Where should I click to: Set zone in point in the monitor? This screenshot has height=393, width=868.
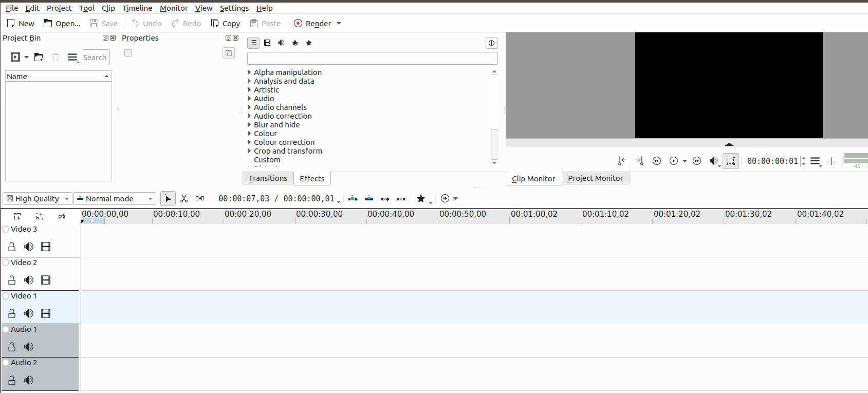coord(622,161)
